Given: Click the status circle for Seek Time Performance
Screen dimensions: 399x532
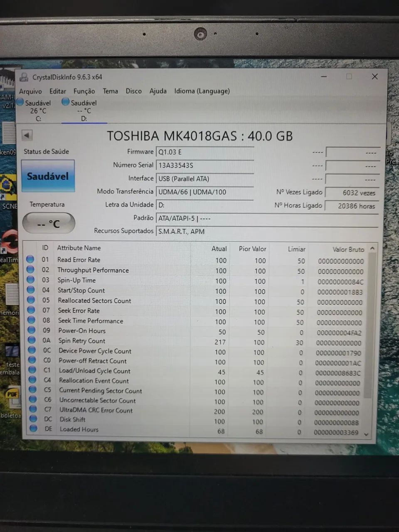Looking at the screenshot, I should click(x=32, y=320).
